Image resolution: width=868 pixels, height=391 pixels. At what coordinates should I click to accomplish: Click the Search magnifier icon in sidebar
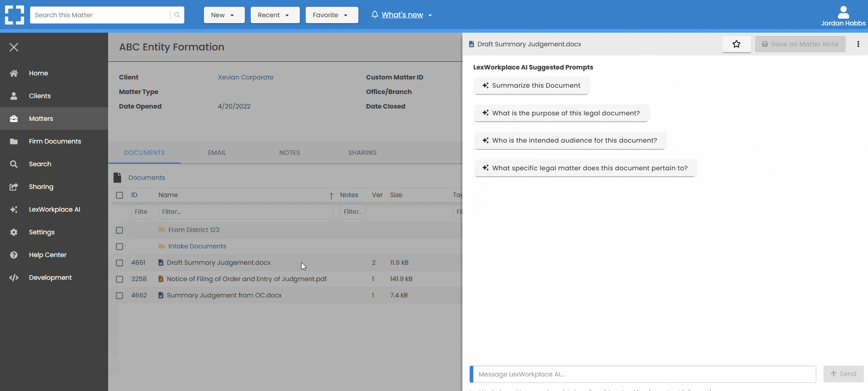tap(14, 164)
